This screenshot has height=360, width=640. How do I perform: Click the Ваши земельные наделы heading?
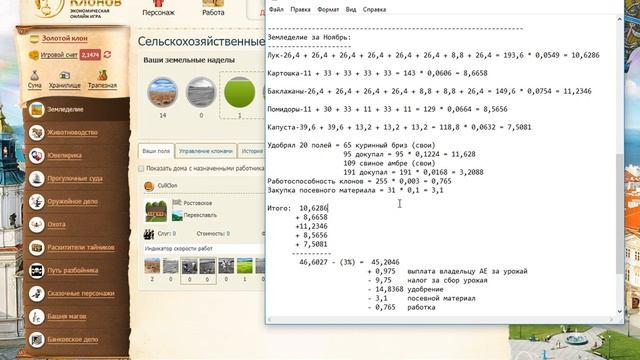point(189,60)
